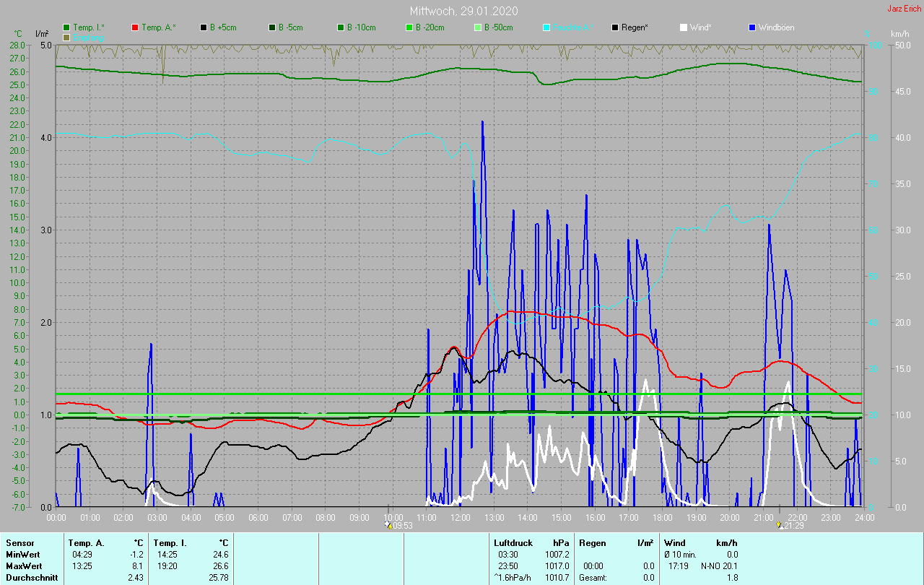
Task: Click the maximum temperature time "13:25"
Action: tap(82, 566)
